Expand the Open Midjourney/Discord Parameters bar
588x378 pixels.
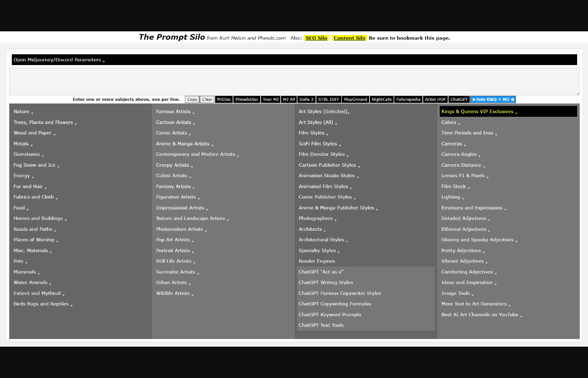coord(59,60)
